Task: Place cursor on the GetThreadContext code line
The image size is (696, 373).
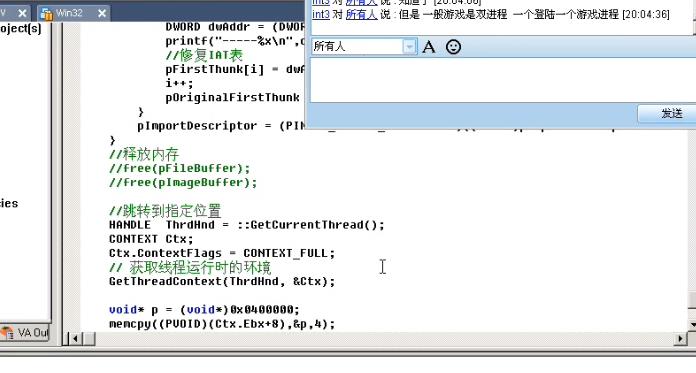Action: coord(222,282)
